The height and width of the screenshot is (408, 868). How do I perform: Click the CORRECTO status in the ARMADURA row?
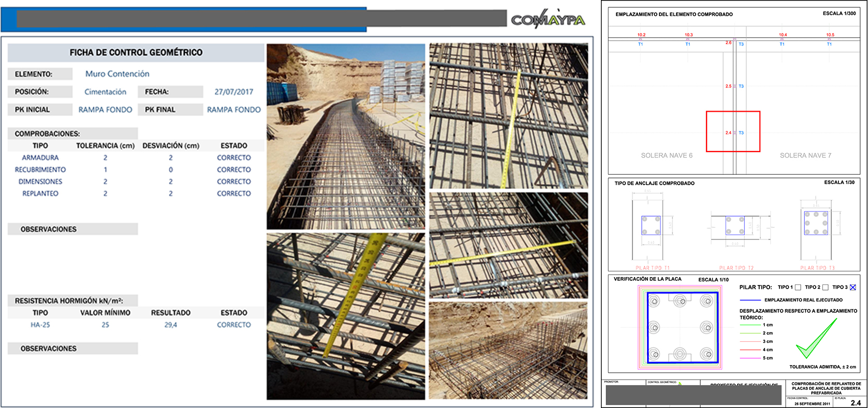(233, 158)
